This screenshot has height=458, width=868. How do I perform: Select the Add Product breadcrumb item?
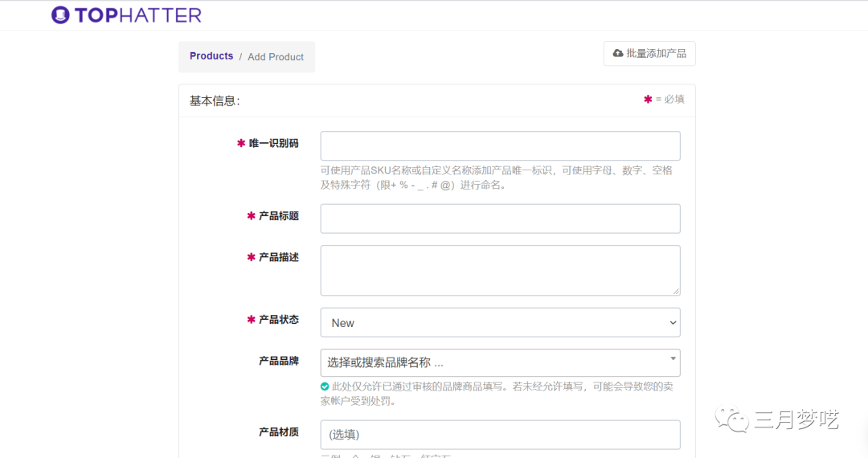point(276,57)
